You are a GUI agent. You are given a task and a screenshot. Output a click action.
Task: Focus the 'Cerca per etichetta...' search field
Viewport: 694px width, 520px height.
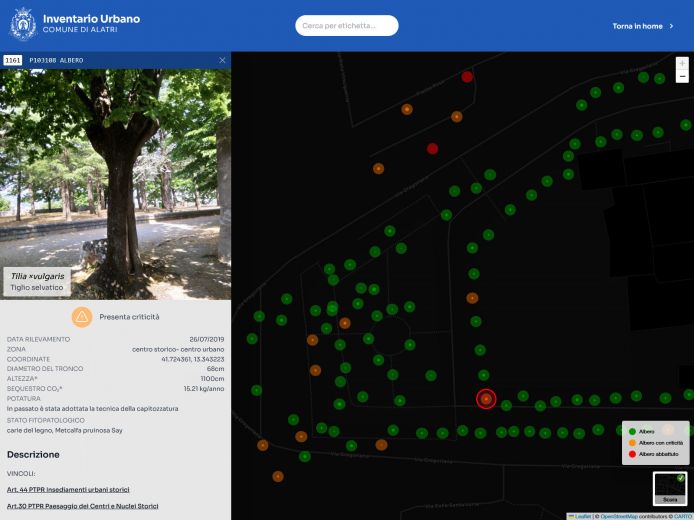(347, 26)
